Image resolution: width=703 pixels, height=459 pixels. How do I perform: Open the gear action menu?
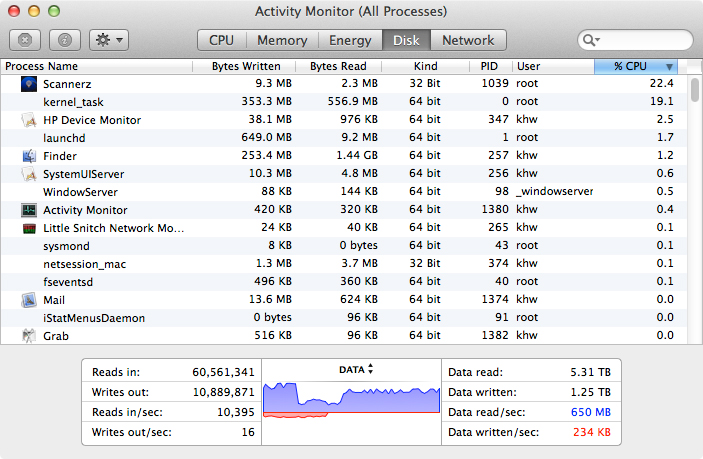[109, 40]
